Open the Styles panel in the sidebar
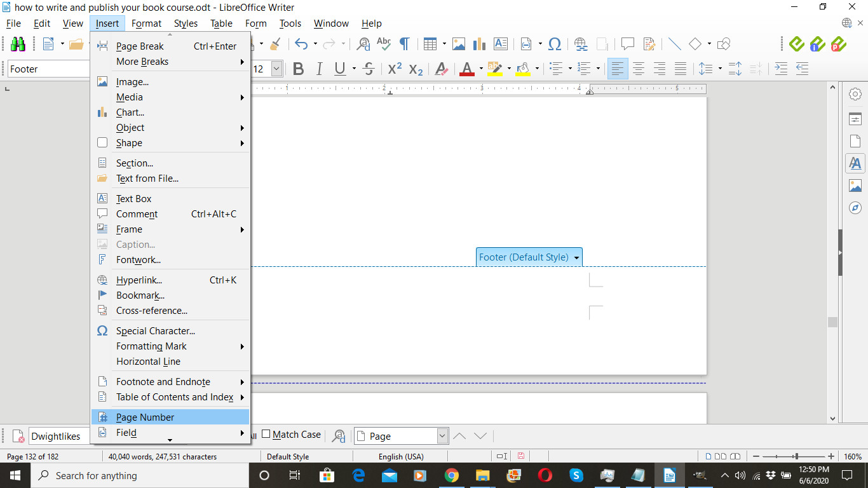The height and width of the screenshot is (488, 868). (x=855, y=163)
